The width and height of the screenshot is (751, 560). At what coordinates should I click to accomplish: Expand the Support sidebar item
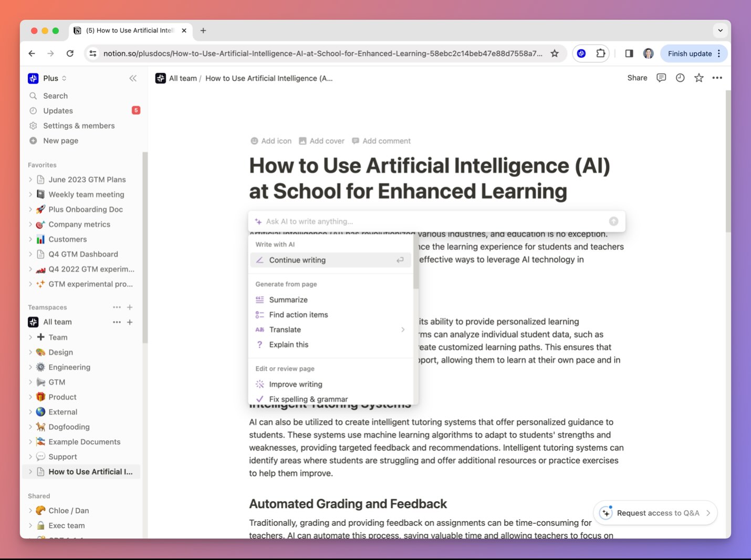[30, 457]
